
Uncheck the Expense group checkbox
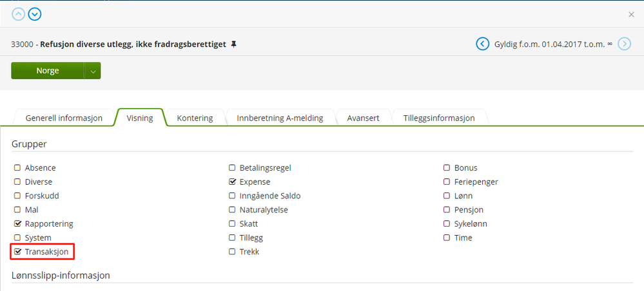click(x=233, y=182)
